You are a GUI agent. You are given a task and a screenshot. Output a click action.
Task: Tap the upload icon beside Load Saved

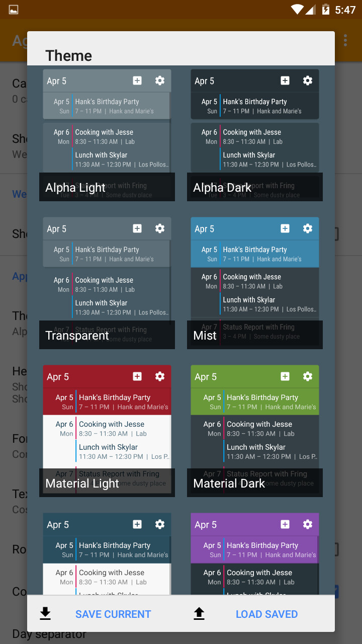click(199, 613)
